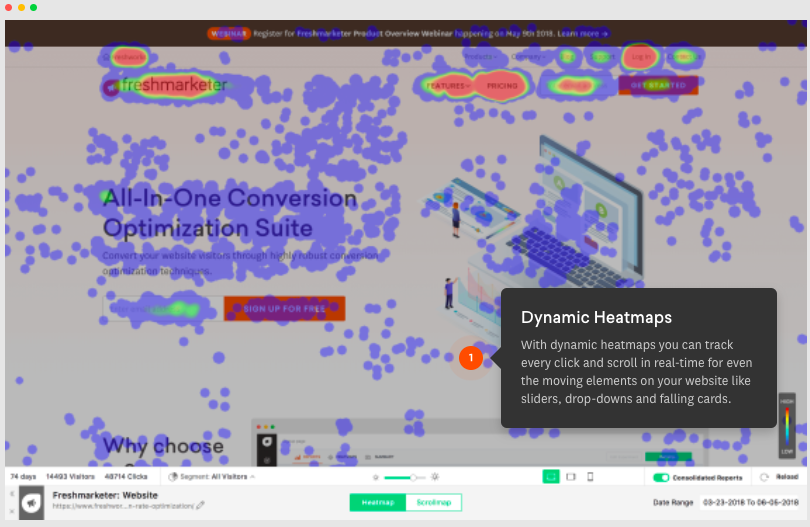Image resolution: width=810 pixels, height=527 pixels.
Task: Click Learn more in webinar banner
Action: [583, 34]
